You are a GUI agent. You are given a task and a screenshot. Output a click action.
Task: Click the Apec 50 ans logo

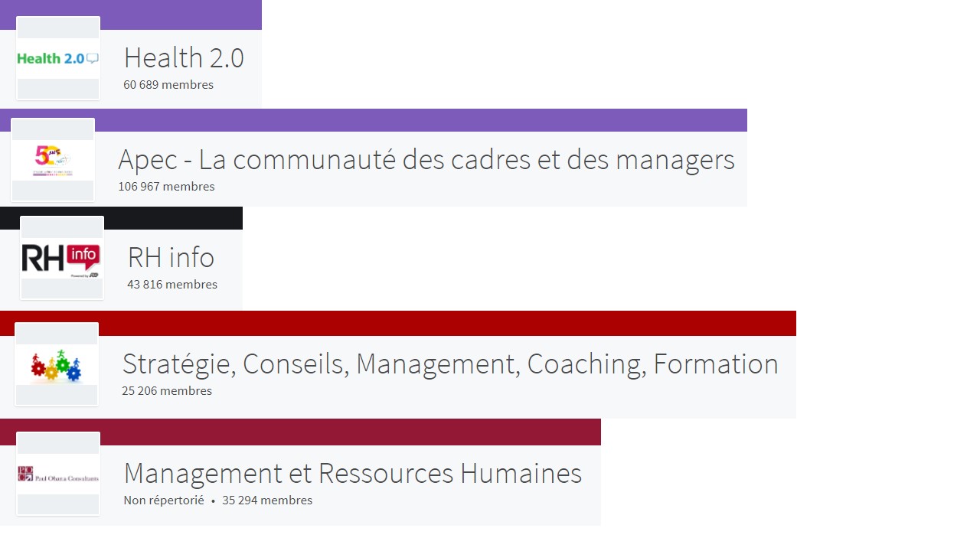pos(53,160)
